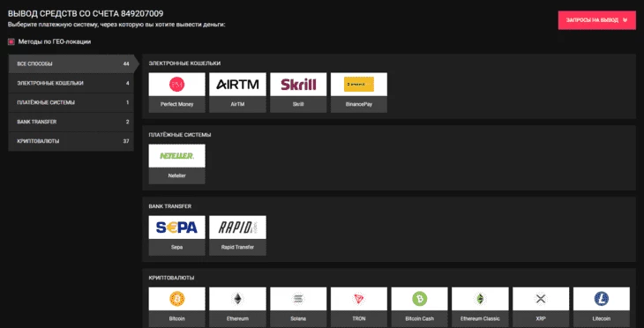Click the Skrill caption label
The width and height of the screenshot is (644, 328).
[298, 104]
